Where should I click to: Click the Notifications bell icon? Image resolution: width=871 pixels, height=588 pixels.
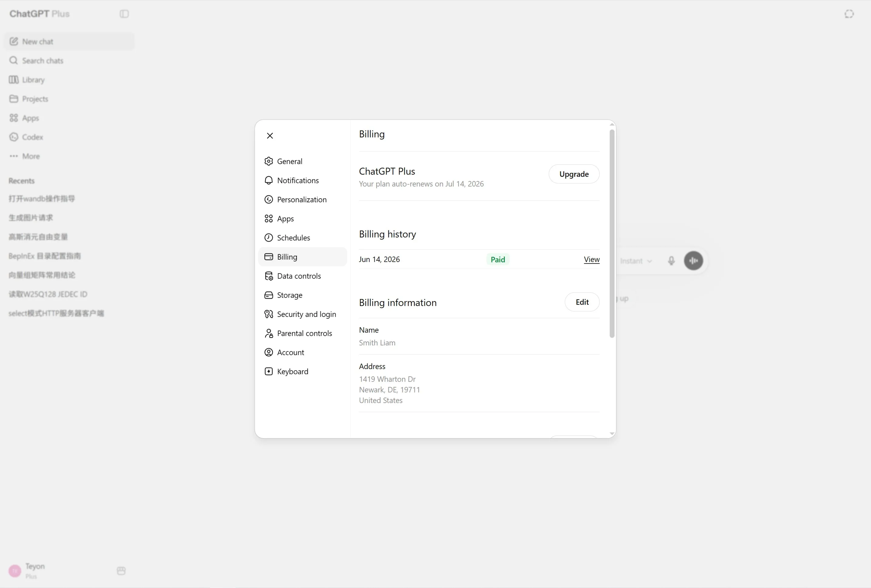coord(269,180)
